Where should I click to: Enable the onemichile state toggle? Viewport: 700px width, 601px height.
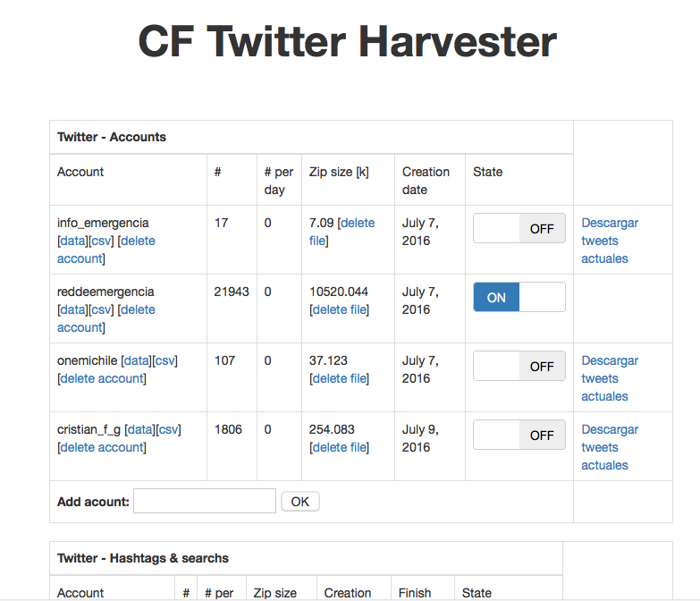click(x=519, y=366)
